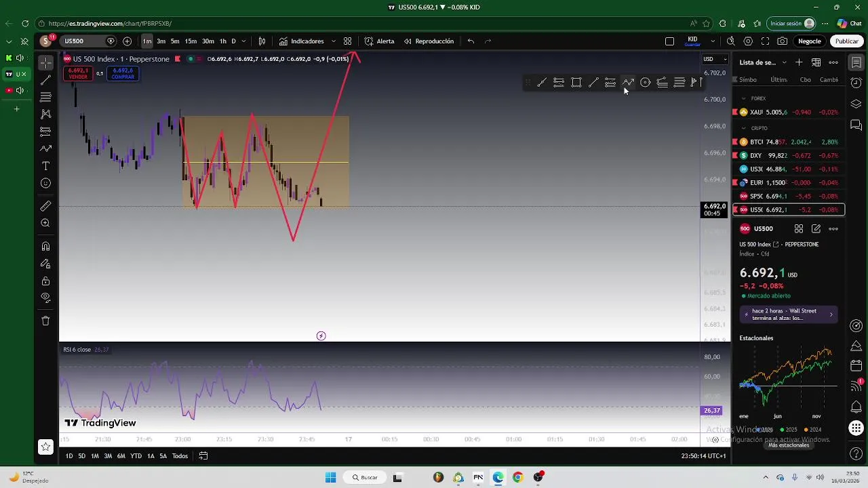Create an alert with Alerta button

[x=379, y=41]
